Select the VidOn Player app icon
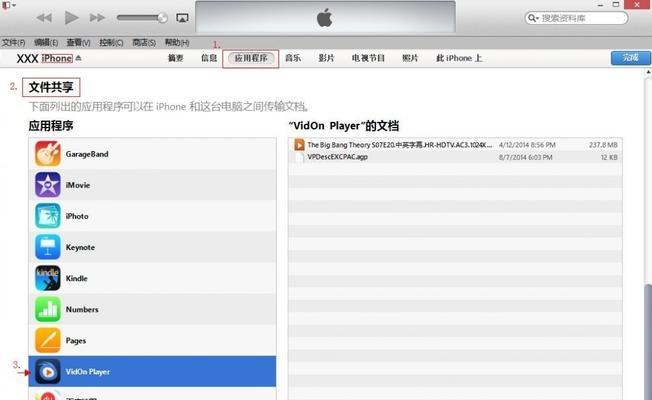 pyautogui.click(x=47, y=372)
